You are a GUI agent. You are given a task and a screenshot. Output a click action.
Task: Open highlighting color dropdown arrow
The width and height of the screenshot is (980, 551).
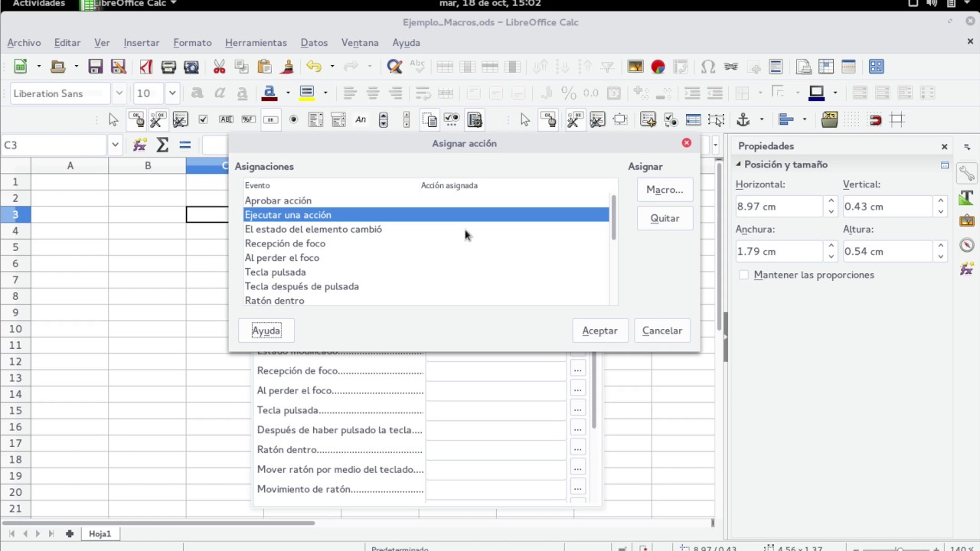pyautogui.click(x=325, y=93)
